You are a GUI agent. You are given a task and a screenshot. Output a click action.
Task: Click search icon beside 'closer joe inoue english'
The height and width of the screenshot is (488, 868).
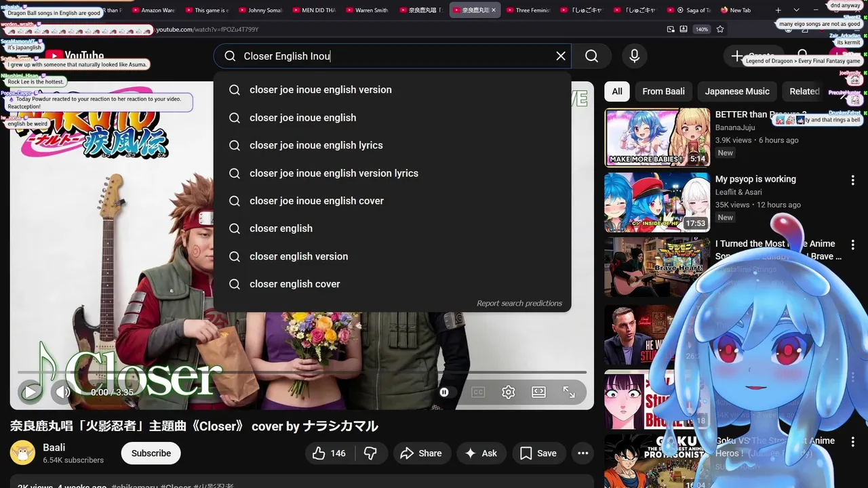tap(235, 117)
